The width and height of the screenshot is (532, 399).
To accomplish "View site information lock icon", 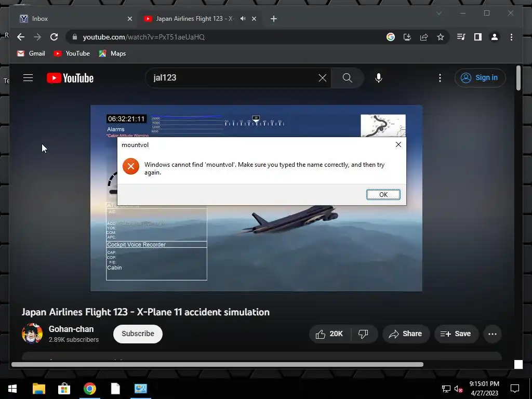I will click(75, 37).
